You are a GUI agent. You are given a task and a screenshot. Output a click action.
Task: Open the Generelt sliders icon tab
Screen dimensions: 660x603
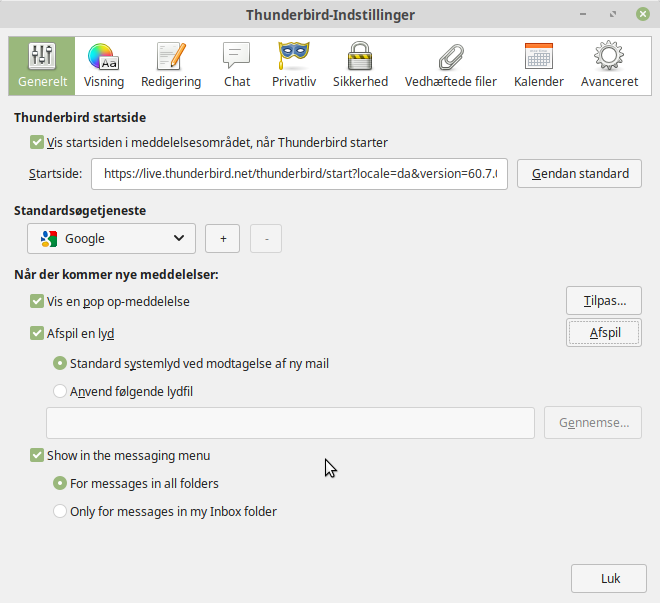point(42,56)
